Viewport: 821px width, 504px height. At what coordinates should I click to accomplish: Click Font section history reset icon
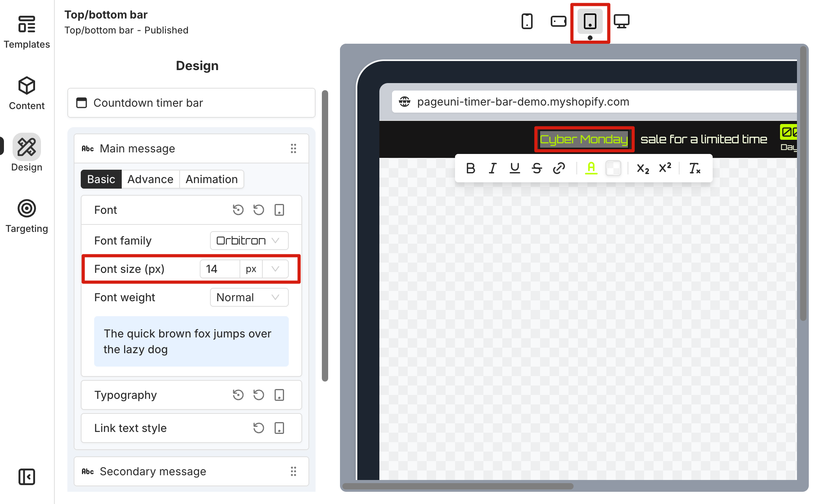coord(238,210)
